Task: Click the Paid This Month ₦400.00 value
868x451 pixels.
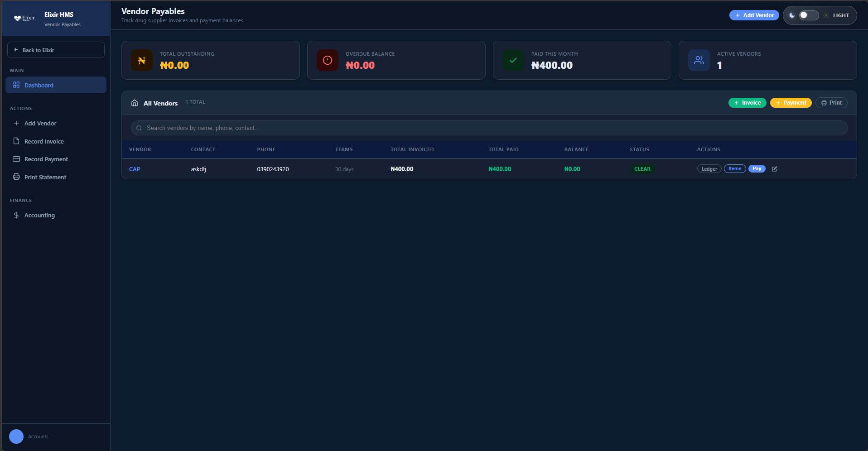Action: [x=552, y=65]
